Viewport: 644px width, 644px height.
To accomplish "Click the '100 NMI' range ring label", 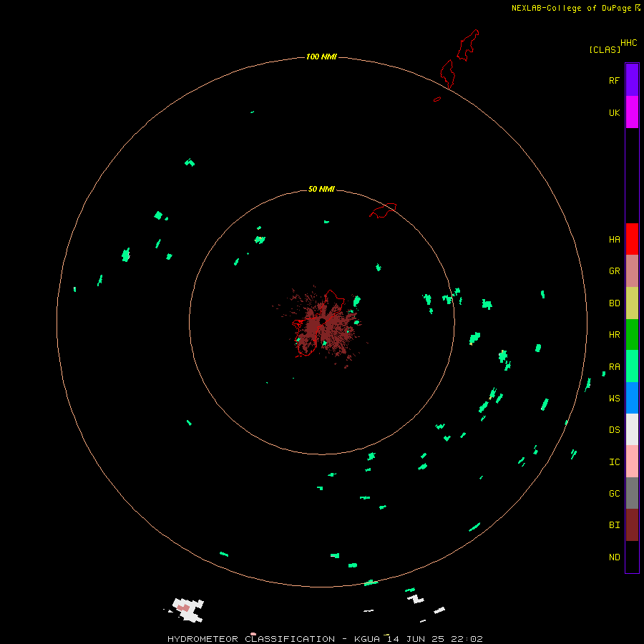I will pyautogui.click(x=321, y=57).
